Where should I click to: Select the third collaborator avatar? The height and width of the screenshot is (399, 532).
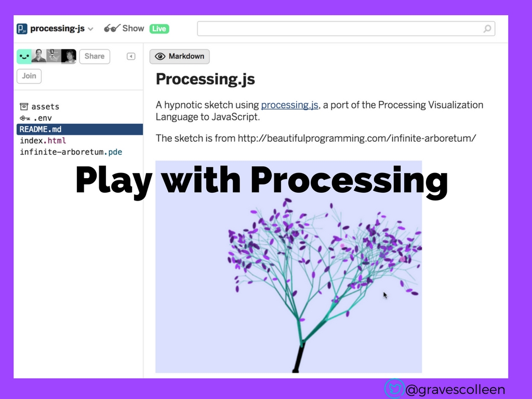click(x=54, y=56)
